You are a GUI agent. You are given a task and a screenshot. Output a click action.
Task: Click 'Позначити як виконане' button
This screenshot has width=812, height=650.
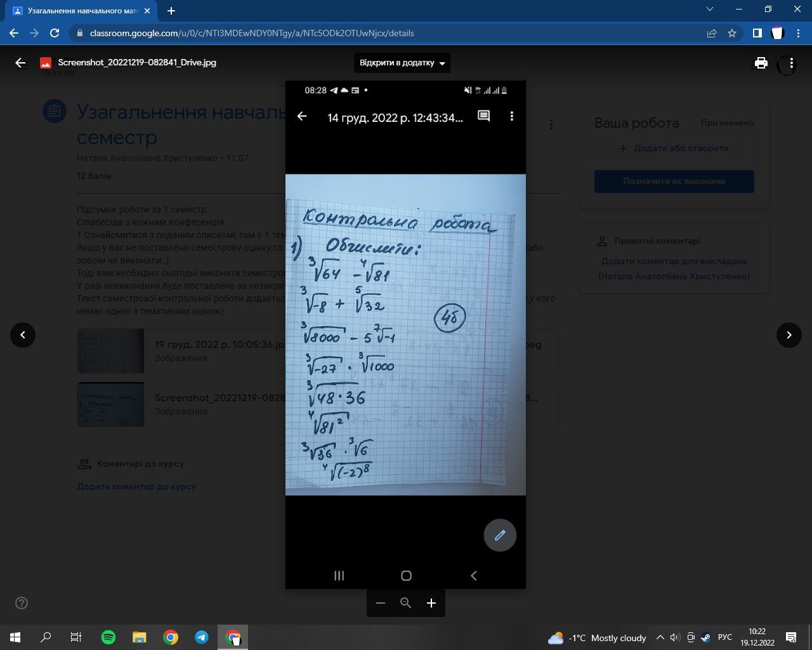point(674,181)
